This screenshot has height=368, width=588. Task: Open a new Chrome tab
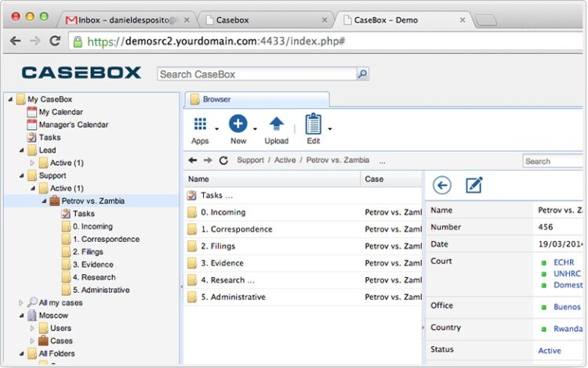tap(487, 20)
